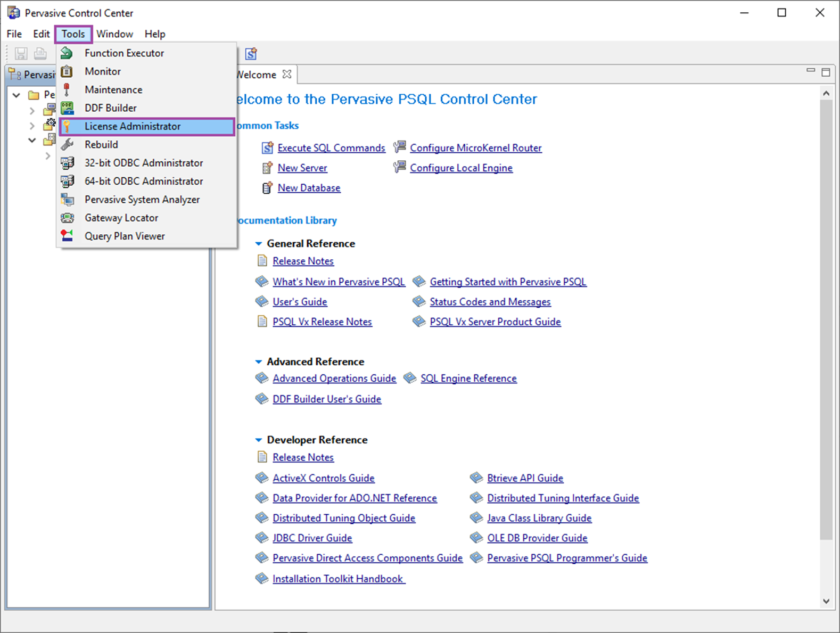Collapse the Advanced Reference section
The width and height of the screenshot is (840, 633).
pyautogui.click(x=259, y=362)
